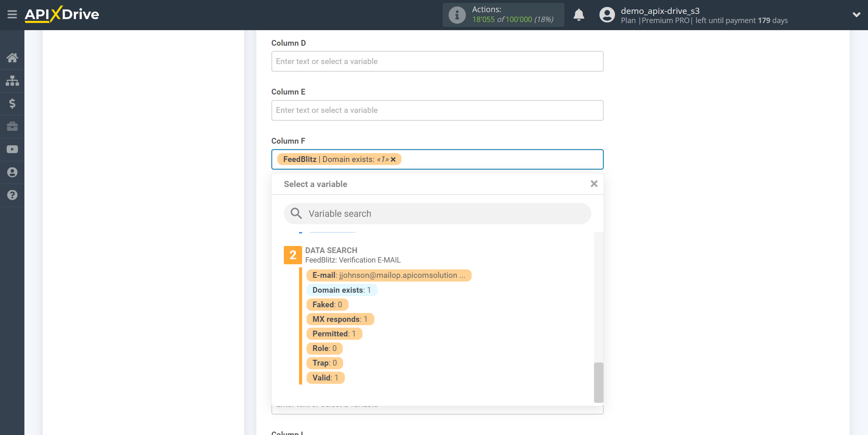Go to Home in sidebar
Screen dimensions: 868x435
click(x=12, y=58)
